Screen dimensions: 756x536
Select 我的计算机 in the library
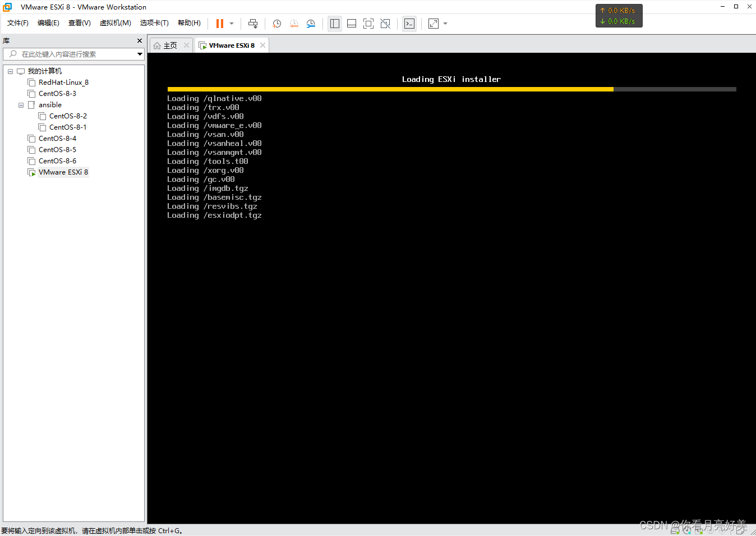(x=45, y=71)
